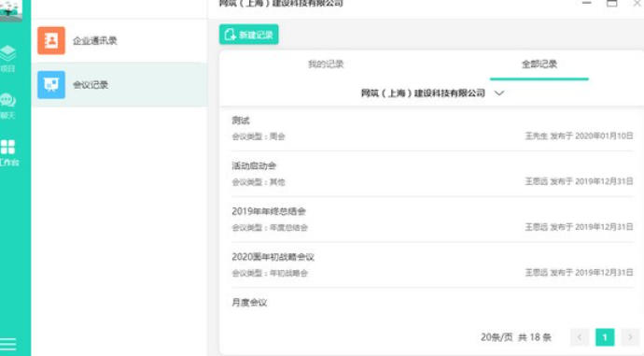The image size is (644, 356).
Task: Click 会议类型：周会 under 测试
Action: (259, 136)
